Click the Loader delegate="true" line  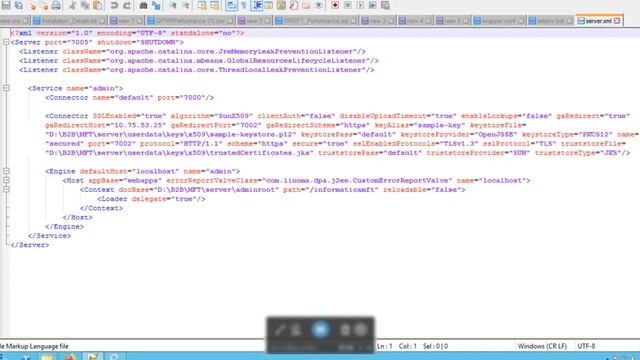pos(151,199)
